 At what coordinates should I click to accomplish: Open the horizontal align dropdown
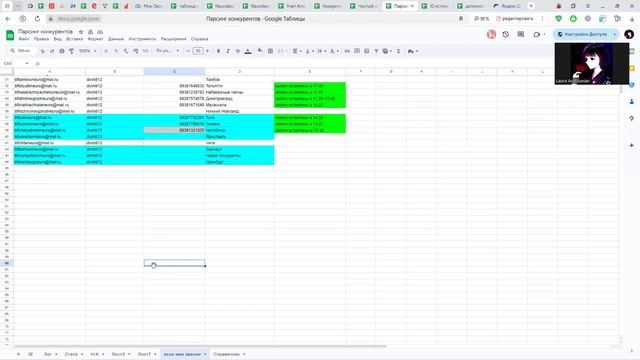coord(297,51)
